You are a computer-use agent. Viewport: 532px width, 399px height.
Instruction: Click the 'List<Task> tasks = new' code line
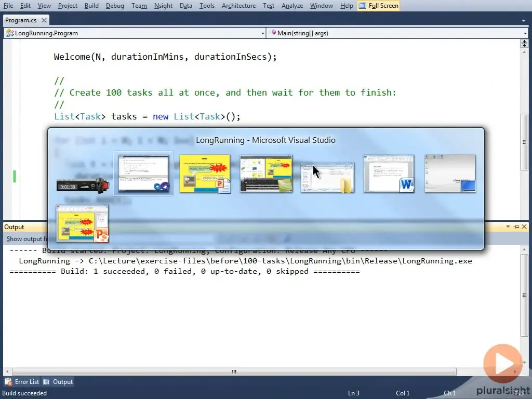(x=147, y=117)
